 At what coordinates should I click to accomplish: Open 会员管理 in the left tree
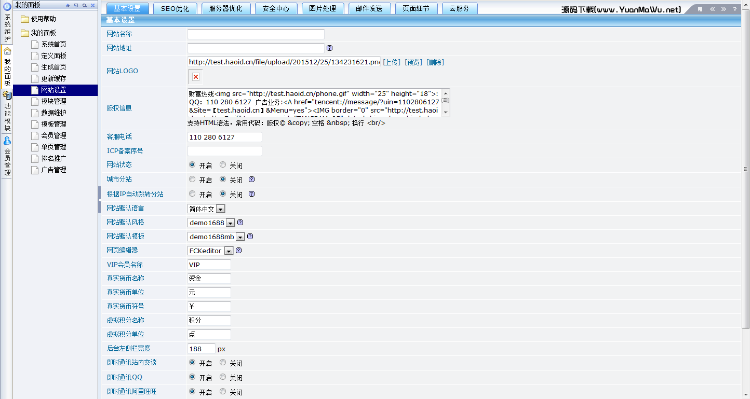point(54,135)
